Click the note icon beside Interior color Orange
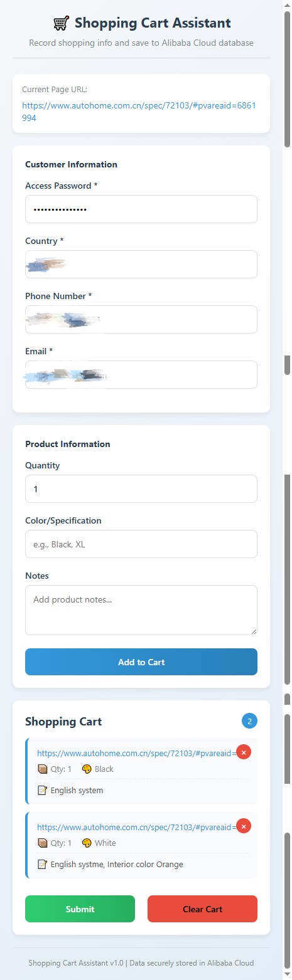The height and width of the screenshot is (980, 292). click(42, 865)
